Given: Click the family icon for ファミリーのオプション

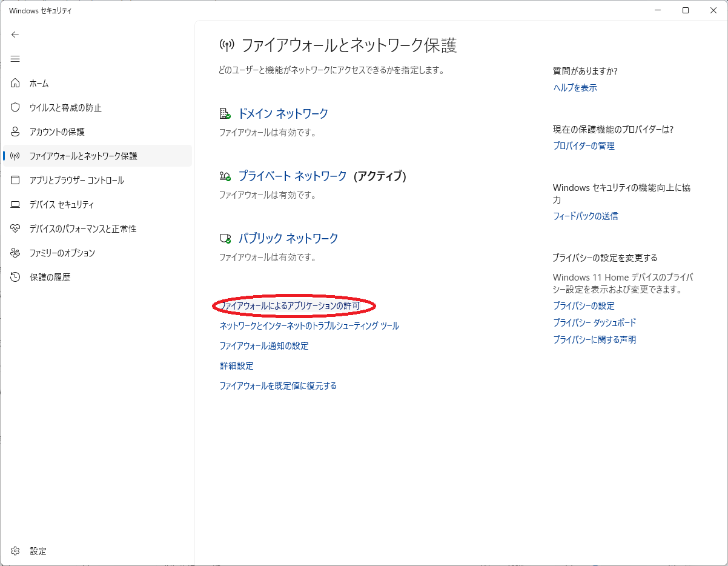Looking at the screenshot, I should tap(16, 253).
